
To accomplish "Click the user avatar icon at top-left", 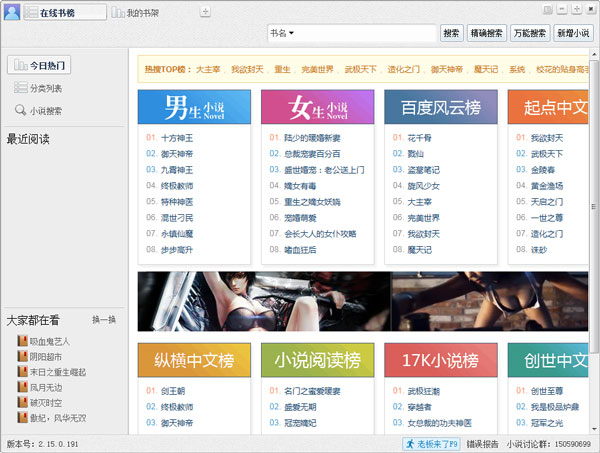I will [x=11, y=11].
